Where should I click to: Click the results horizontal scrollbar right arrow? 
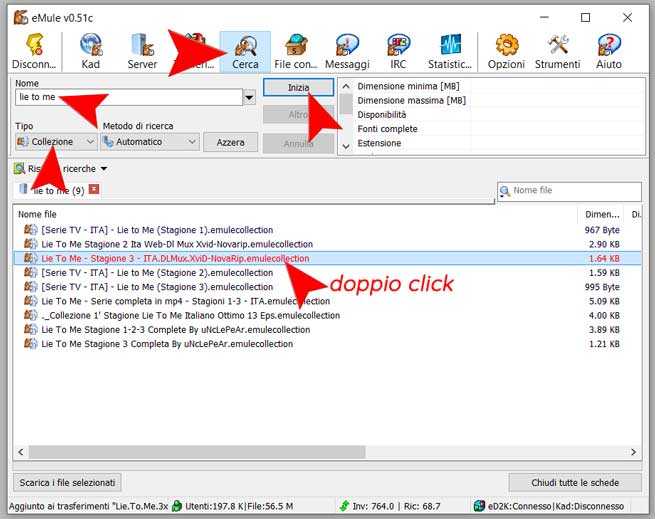point(634,452)
